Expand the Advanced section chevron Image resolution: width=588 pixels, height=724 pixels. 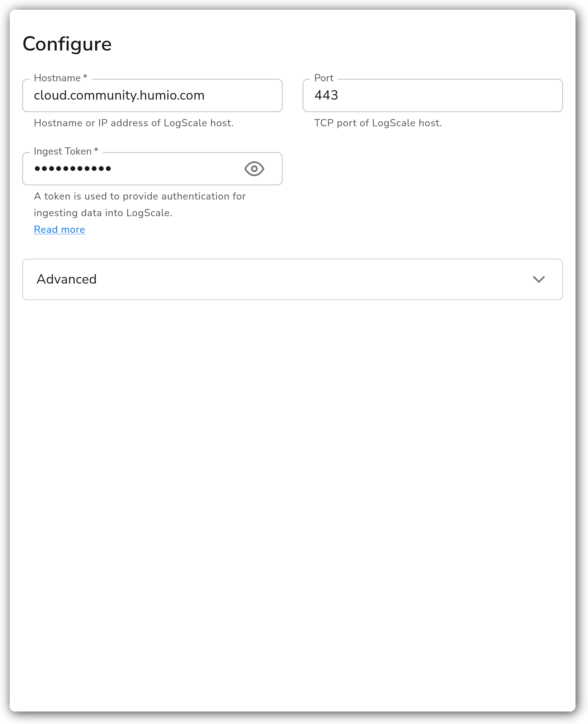click(539, 279)
